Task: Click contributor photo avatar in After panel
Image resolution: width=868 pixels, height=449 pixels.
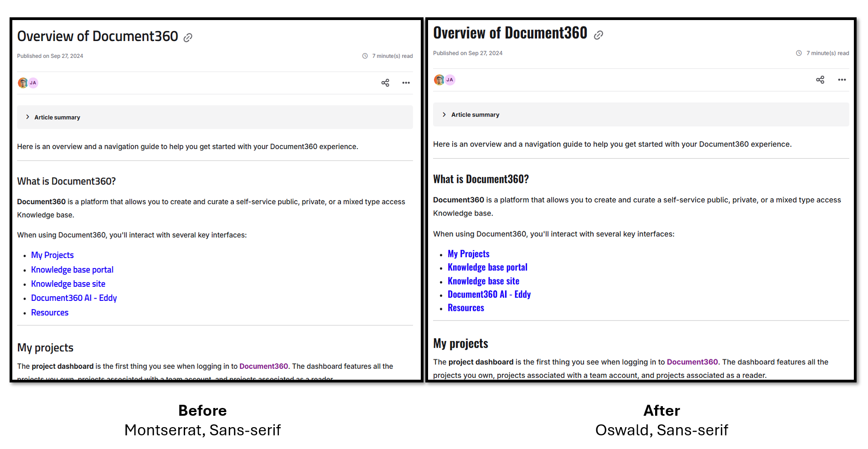Action: pyautogui.click(x=439, y=80)
